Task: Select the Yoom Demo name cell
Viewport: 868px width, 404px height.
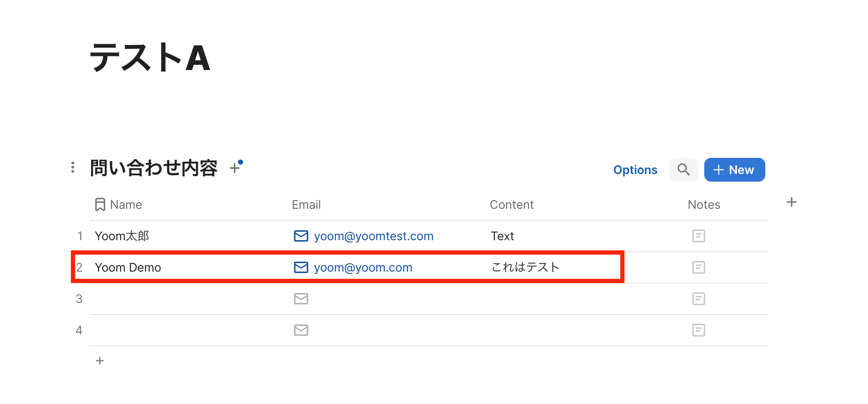Action: coord(128,267)
